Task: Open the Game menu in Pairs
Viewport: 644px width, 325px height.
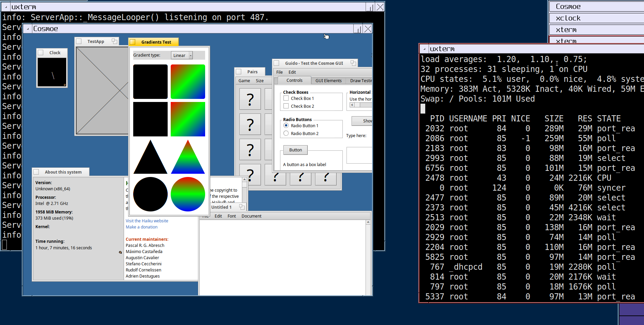Action: tap(244, 81)
